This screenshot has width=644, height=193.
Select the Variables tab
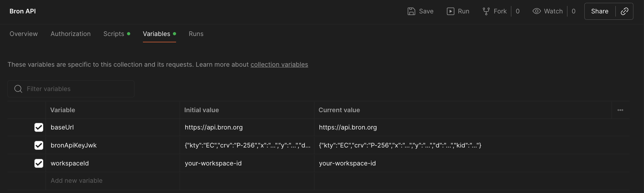pyautogui.click(x=160, y=34)
